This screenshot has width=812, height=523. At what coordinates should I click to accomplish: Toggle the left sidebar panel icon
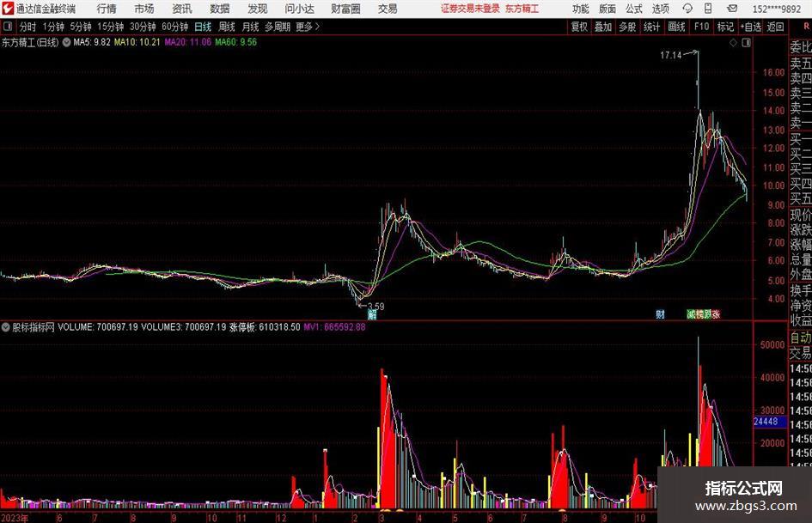8,27
